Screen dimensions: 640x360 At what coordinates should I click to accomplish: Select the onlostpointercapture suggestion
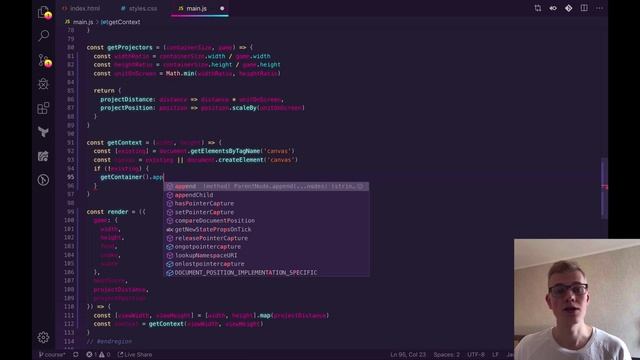tap(266, 264)
